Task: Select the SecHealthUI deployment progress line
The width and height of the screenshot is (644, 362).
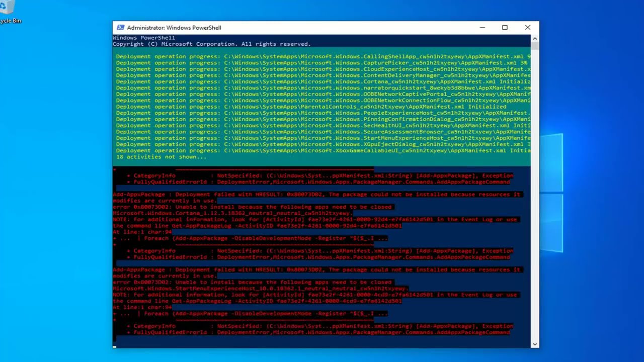Action: (x=323, y=126)
